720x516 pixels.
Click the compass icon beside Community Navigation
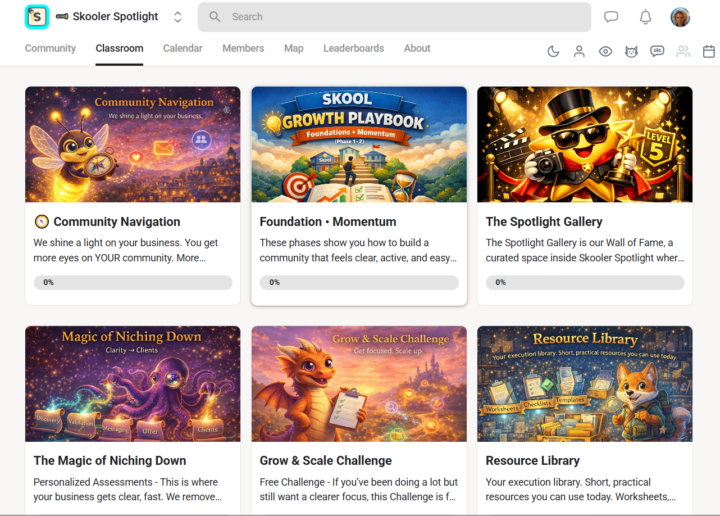[x=41, y=222]
